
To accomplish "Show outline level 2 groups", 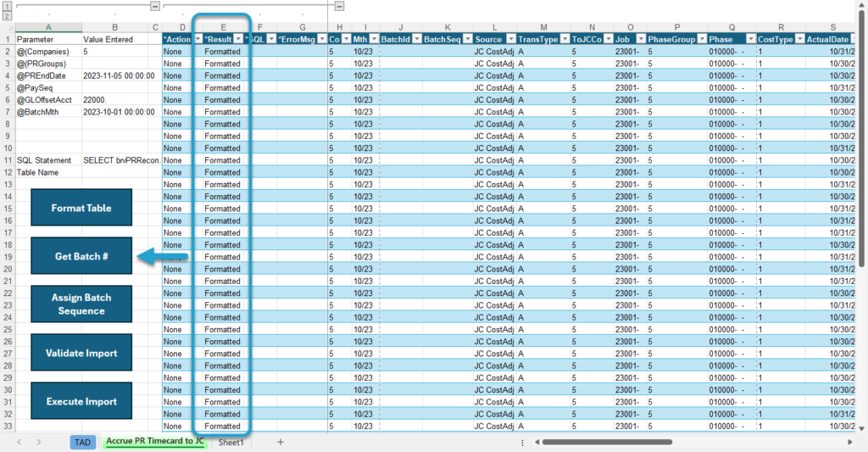I will 7,16.
